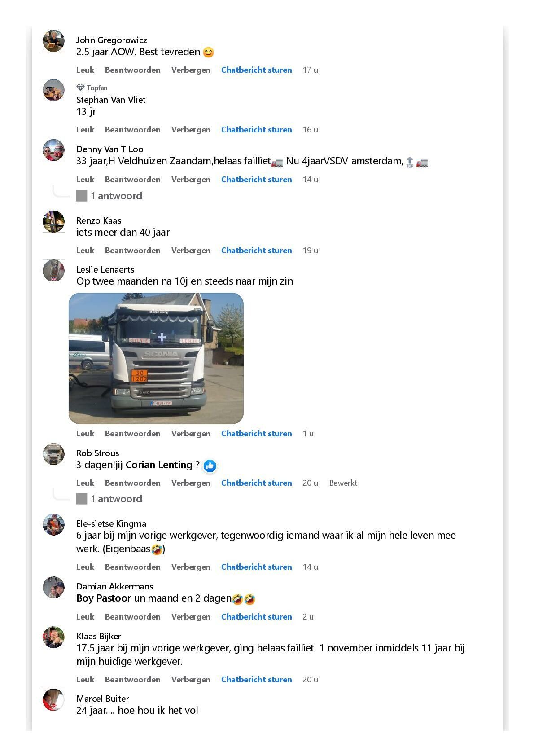This screenshot has height=756, width=534.
Task: Click Chatbericht sturen under Klaas Bijker's comment
Action: pos(257,680)
